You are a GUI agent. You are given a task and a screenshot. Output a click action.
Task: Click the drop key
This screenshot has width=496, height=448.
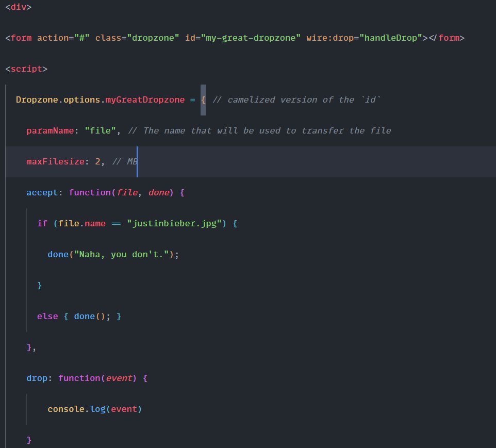coord(37,378)
